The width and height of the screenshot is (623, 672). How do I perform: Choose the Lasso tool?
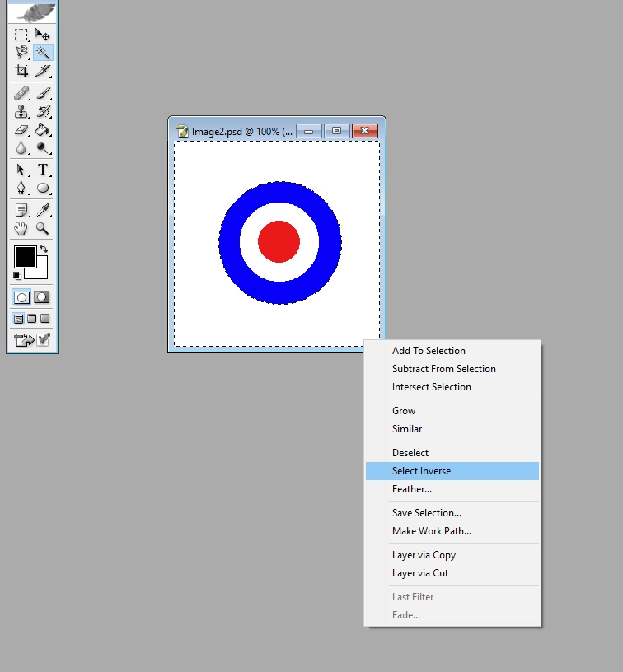click(x=21, y=52)
